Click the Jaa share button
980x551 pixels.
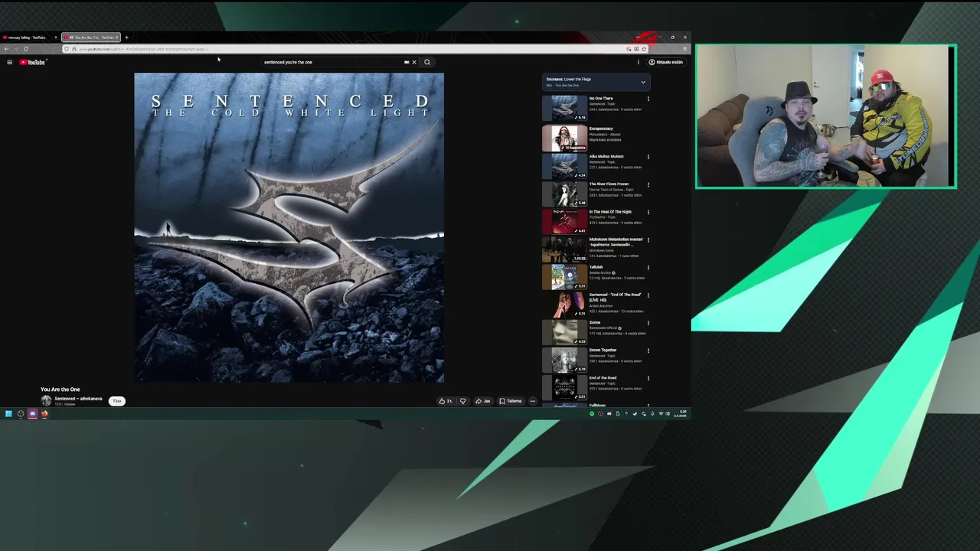(482, 401)
